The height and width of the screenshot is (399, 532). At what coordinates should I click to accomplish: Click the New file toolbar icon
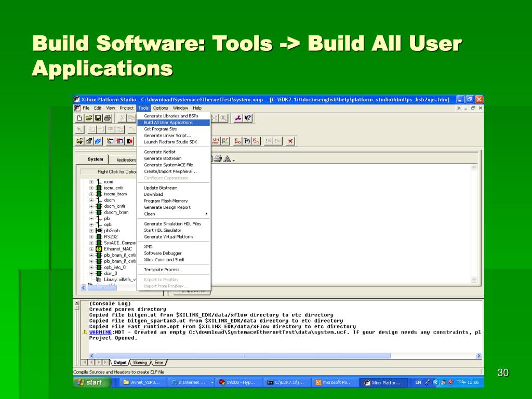point(79,118)
